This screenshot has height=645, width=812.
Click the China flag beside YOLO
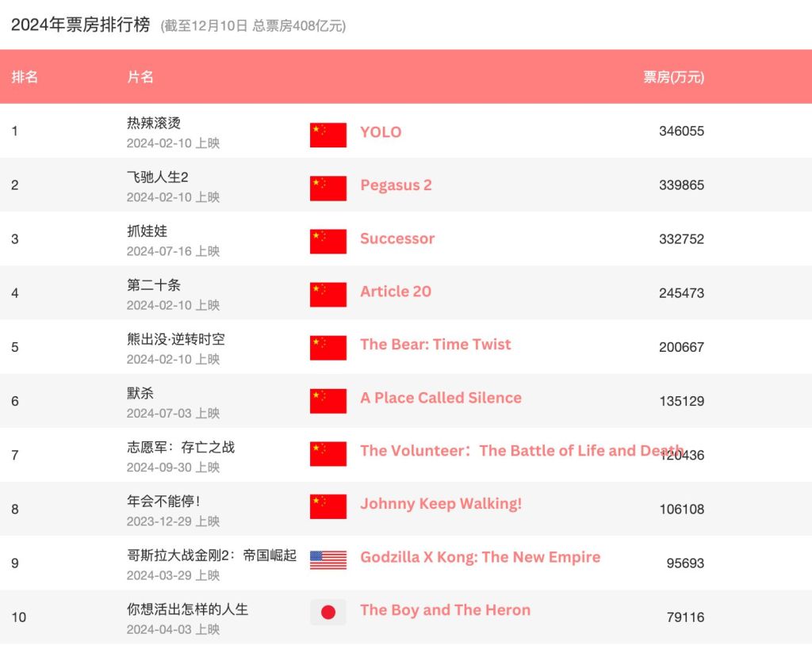(327, 135)
